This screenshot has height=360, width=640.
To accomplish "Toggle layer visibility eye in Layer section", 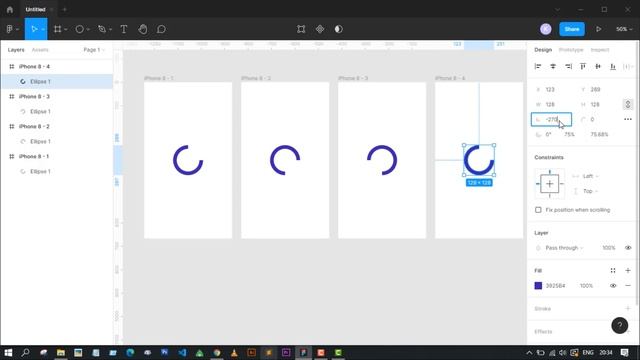I will (628, 248).
